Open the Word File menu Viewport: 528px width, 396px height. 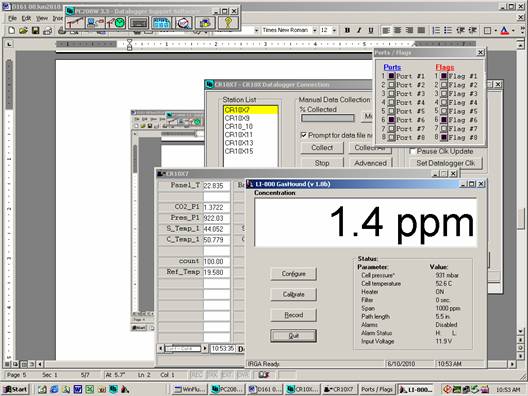pos(12,18)
